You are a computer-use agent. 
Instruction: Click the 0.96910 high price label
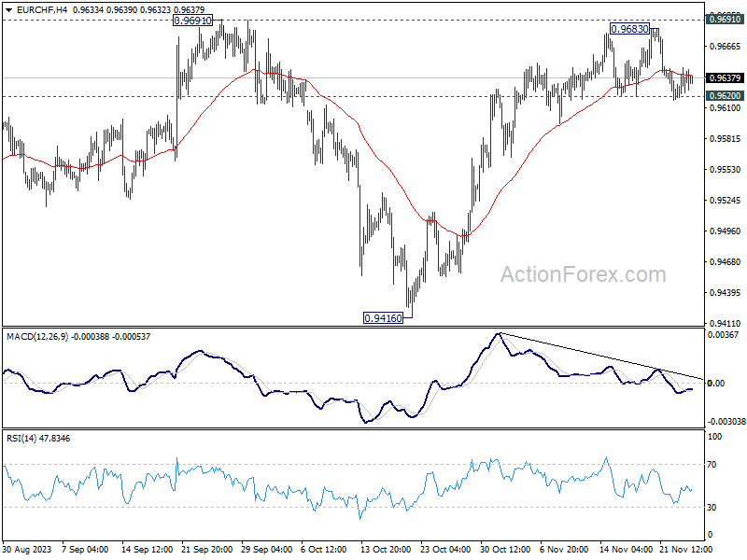(192, 21)
